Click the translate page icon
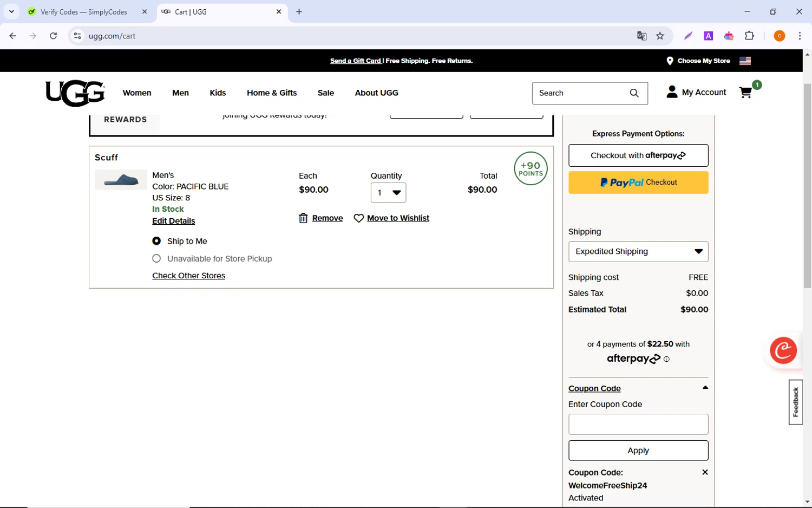Image resolution: width=812 pixels, height=508 pixels. pos(642,36)
